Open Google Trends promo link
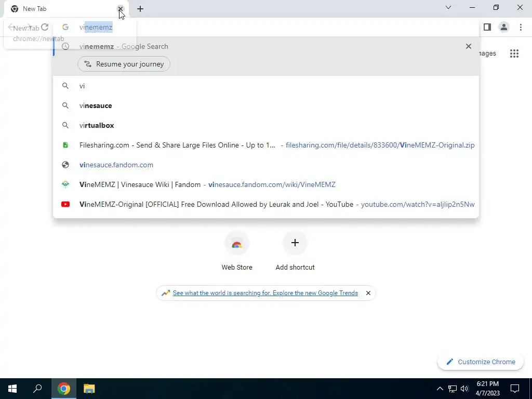This screenshot has height=399, width=532. coord(265,293)
